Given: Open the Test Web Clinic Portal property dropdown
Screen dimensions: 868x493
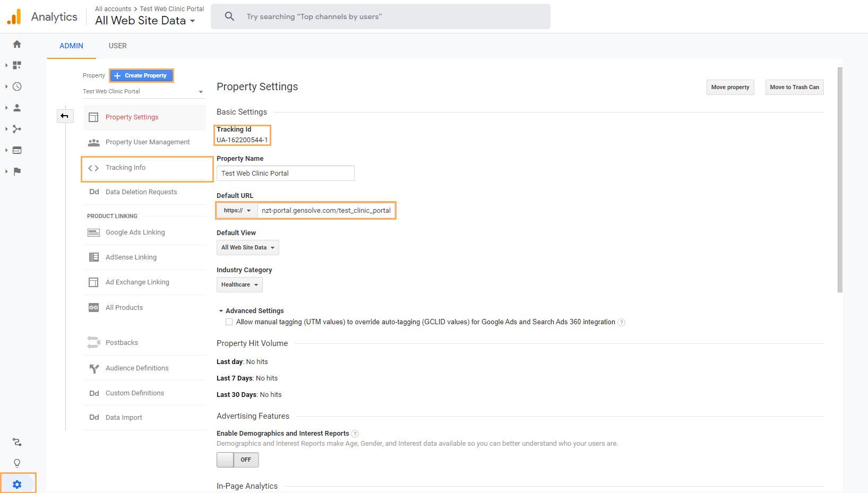Looking at the screenshot, I should coord(143,92).
